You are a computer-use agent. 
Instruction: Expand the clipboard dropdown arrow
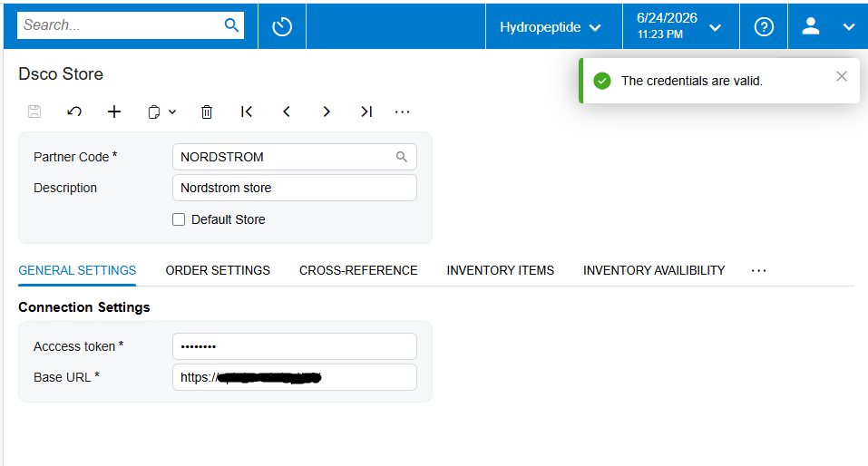[x=172, y=112]
